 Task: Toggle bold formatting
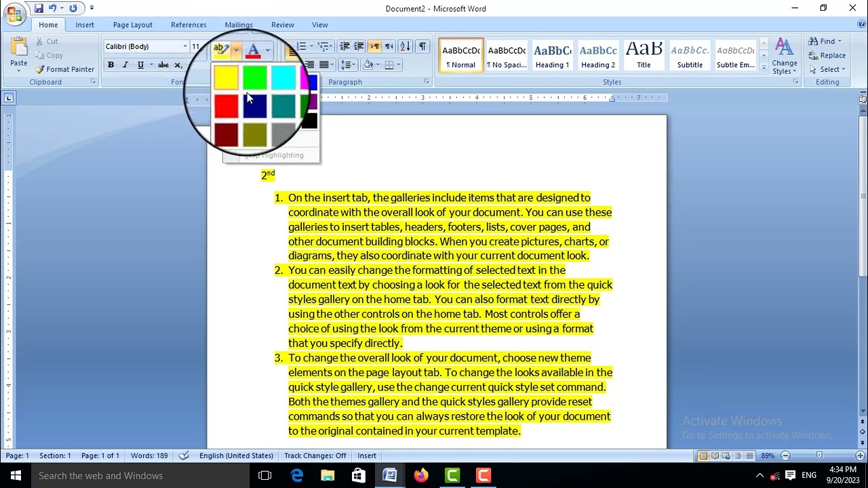(x=111, y=65)
